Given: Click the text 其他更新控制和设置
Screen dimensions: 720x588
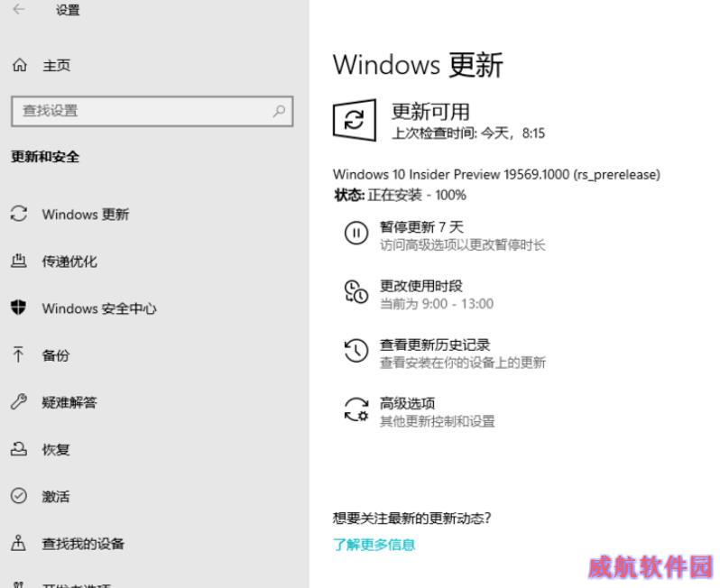Looking at the screenshot, I should (437, 421).
